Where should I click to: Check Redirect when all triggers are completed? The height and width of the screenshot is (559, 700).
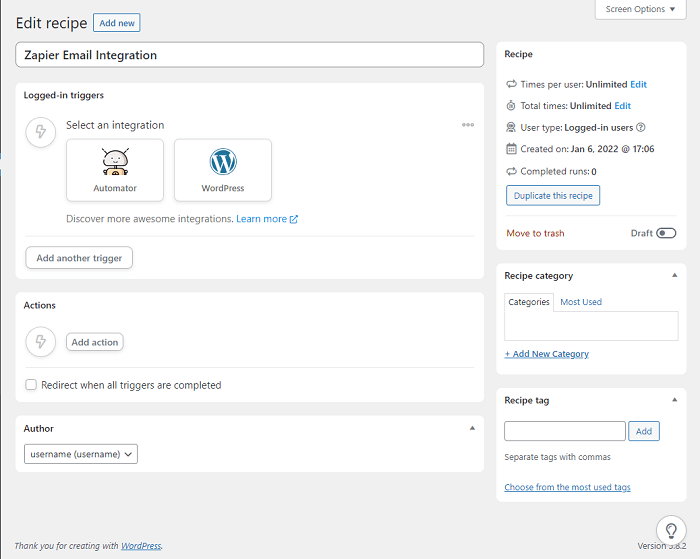pos(31,385)
